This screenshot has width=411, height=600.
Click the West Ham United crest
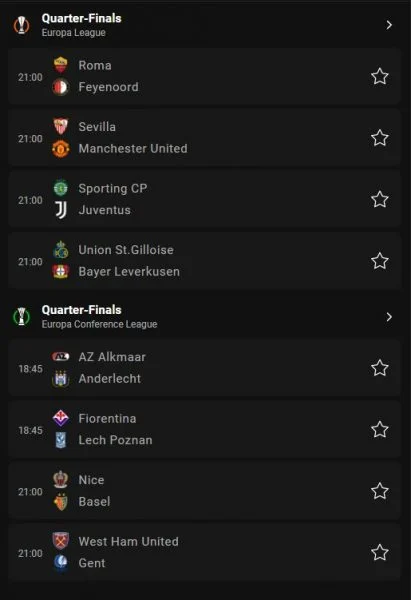[x=60, y=541]
